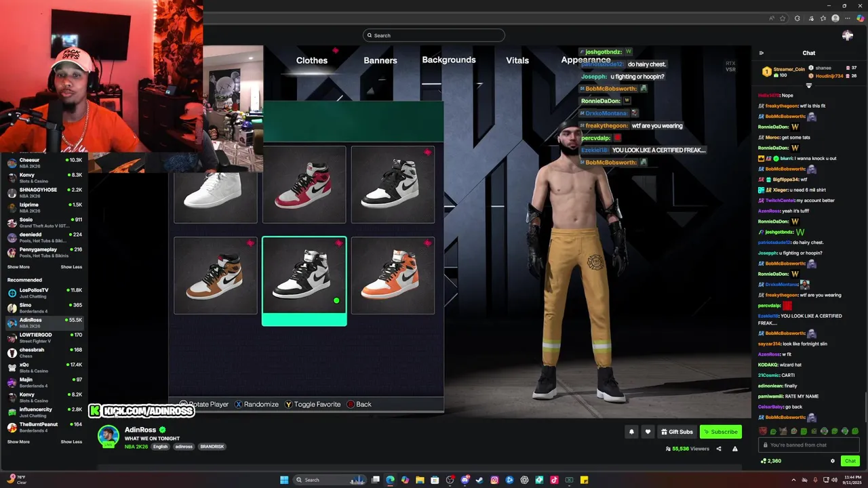Click the green Chat send button

coord(850,461)
